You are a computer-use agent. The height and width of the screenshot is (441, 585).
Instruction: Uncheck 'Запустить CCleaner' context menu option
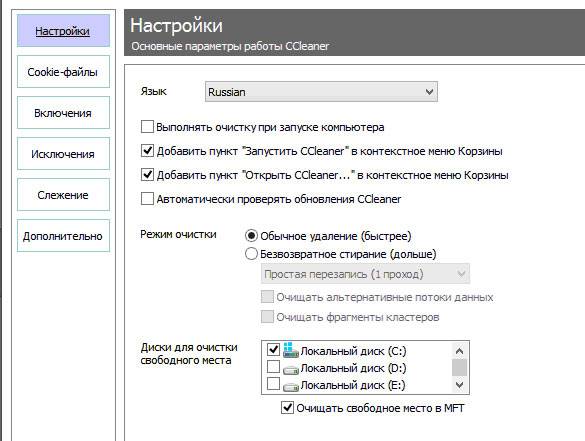coord(147,151)
